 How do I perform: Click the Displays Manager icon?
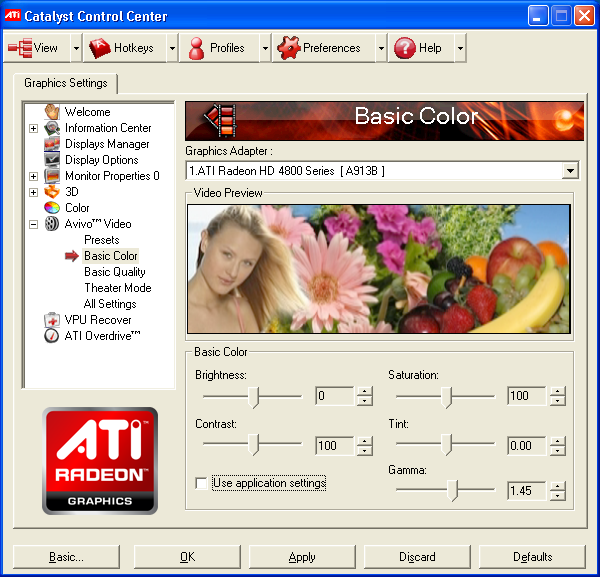(x=52, y=144)
